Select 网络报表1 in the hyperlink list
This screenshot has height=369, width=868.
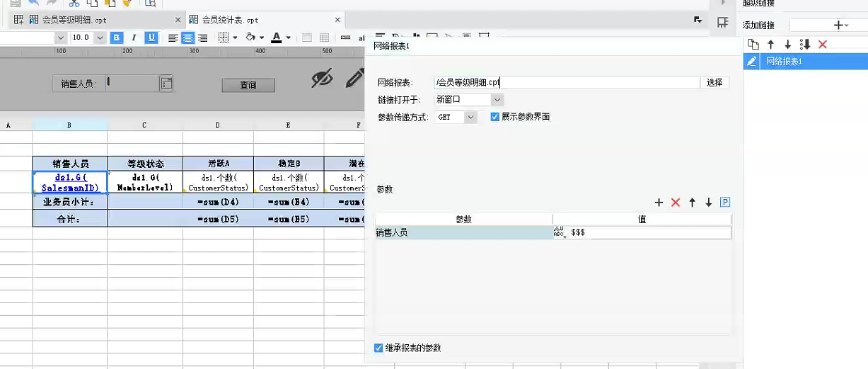[806, 62]
